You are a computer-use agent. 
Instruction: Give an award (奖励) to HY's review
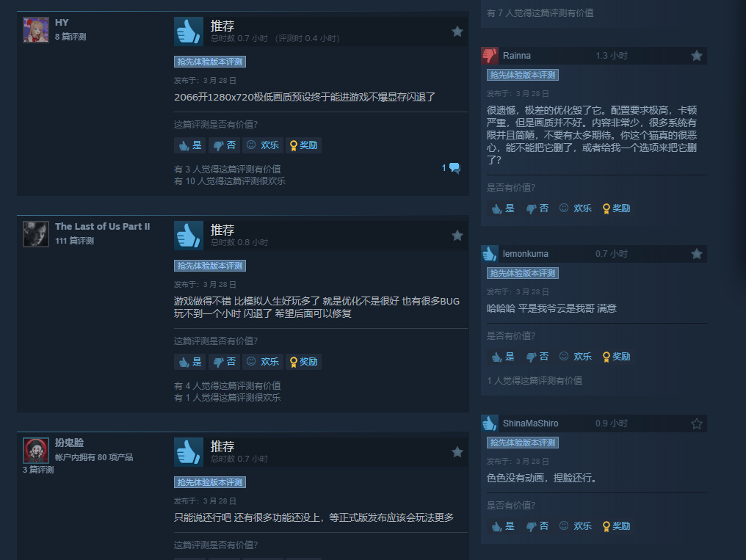click(x=303, y=145)
